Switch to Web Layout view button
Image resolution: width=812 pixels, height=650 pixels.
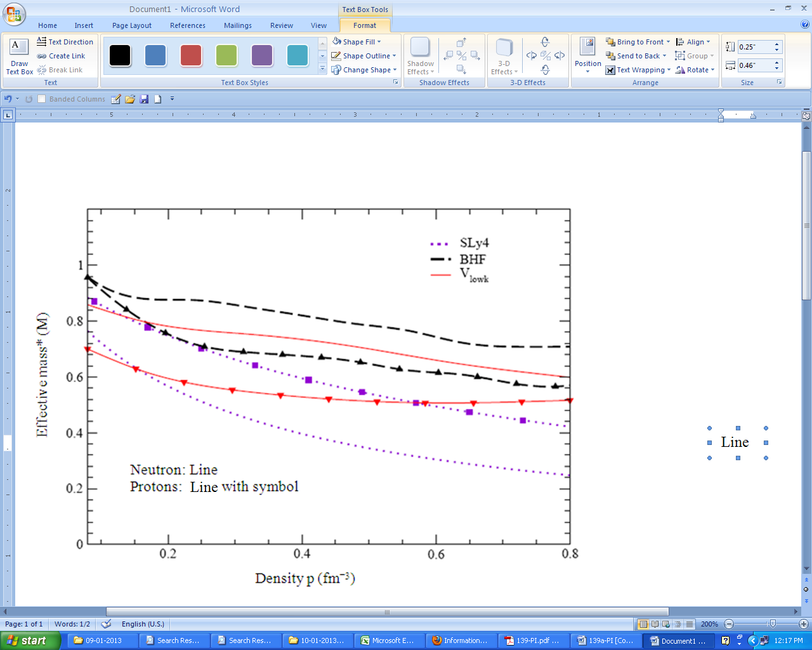tap(666, 624)
